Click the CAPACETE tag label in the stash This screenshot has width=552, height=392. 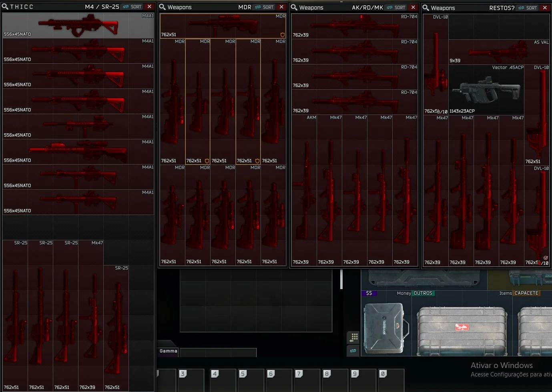527,293
